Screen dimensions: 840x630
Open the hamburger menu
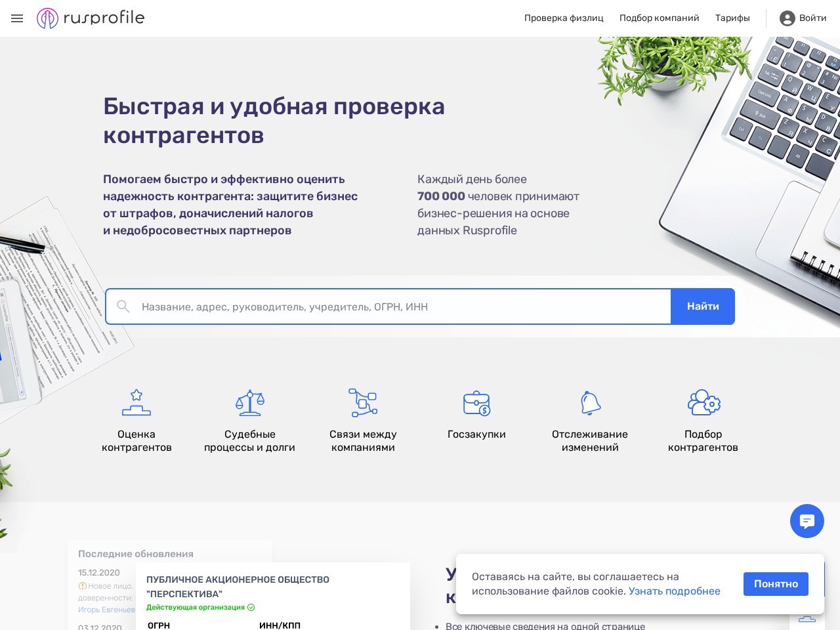pos(17,18)
